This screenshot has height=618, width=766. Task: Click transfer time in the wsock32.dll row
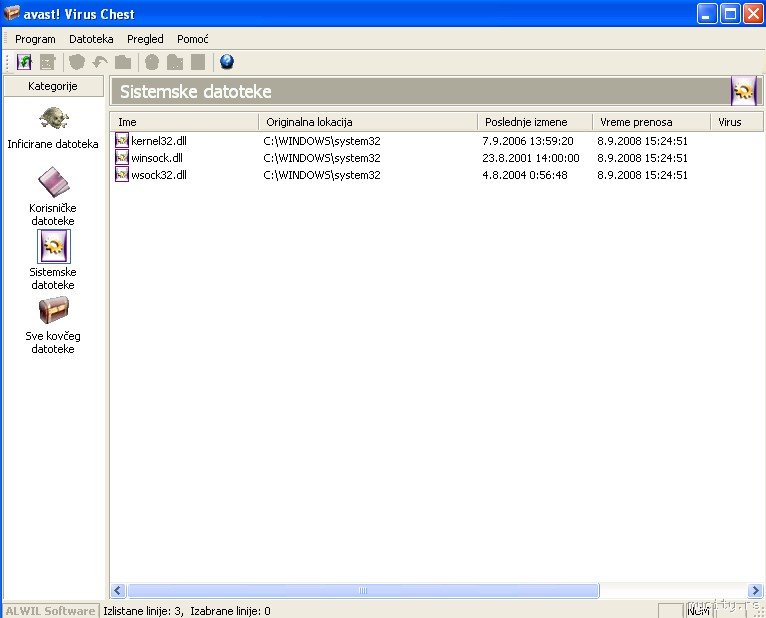642,175
